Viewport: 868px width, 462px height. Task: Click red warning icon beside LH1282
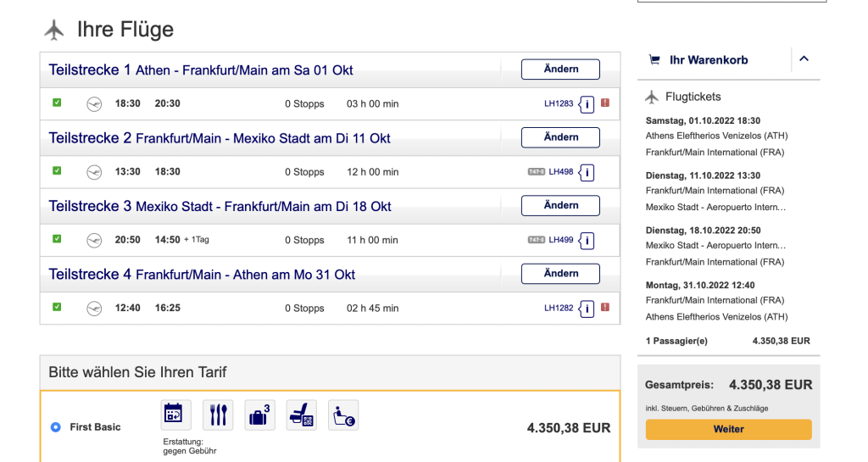(605, 308)
